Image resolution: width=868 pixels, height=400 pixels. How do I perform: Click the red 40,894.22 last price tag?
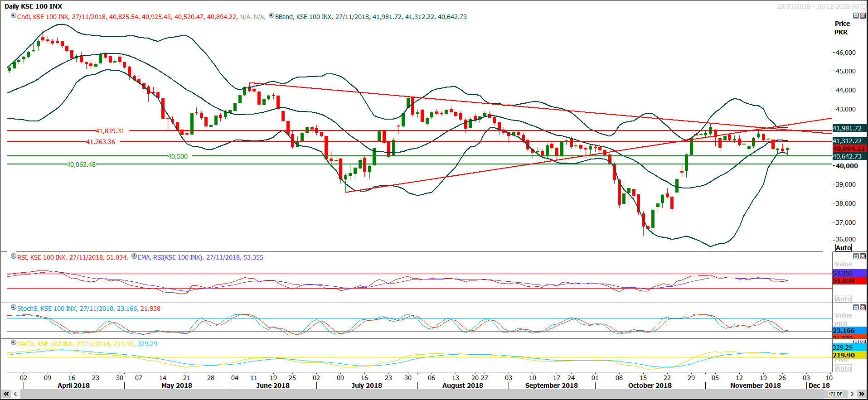[x=849, y=149]
